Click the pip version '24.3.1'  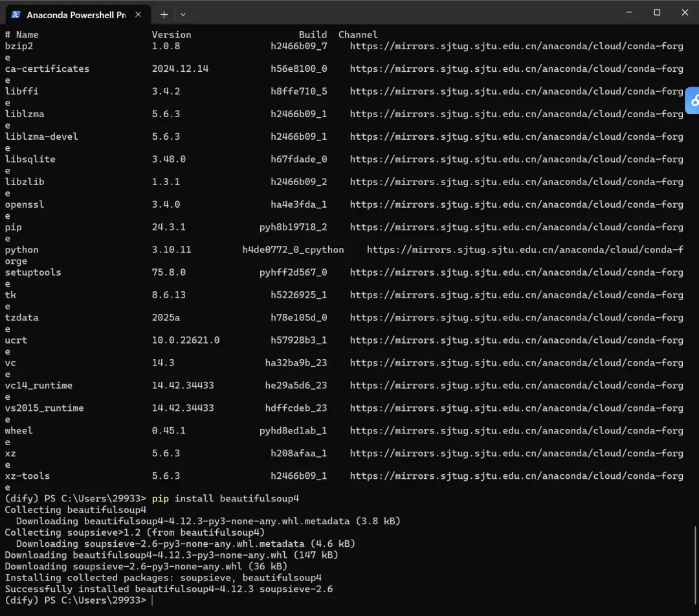168,227
